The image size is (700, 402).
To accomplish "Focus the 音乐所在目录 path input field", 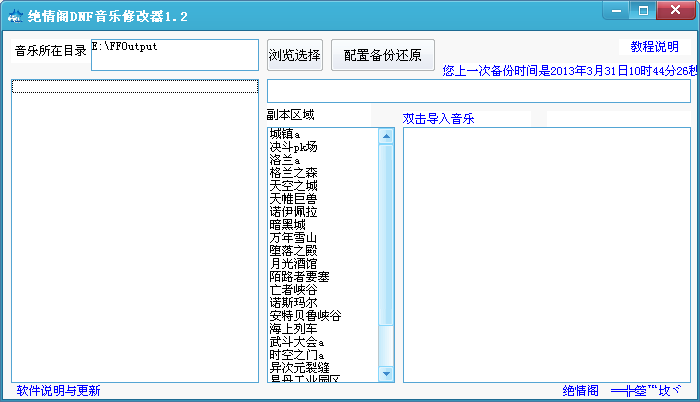I will (175, 55).
